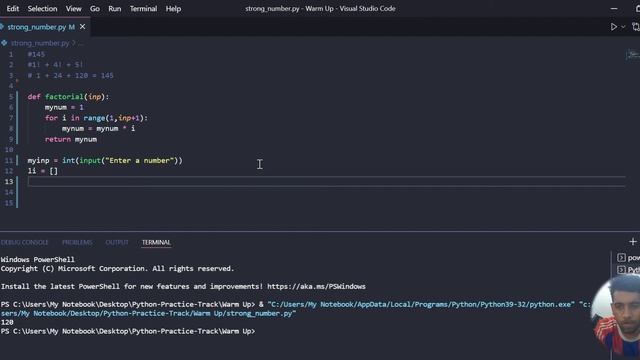Image resolution: width=640 pixels, height=360 pixels.
Task: Switch to the Output panel tab
Action: (x=117, y=242)
